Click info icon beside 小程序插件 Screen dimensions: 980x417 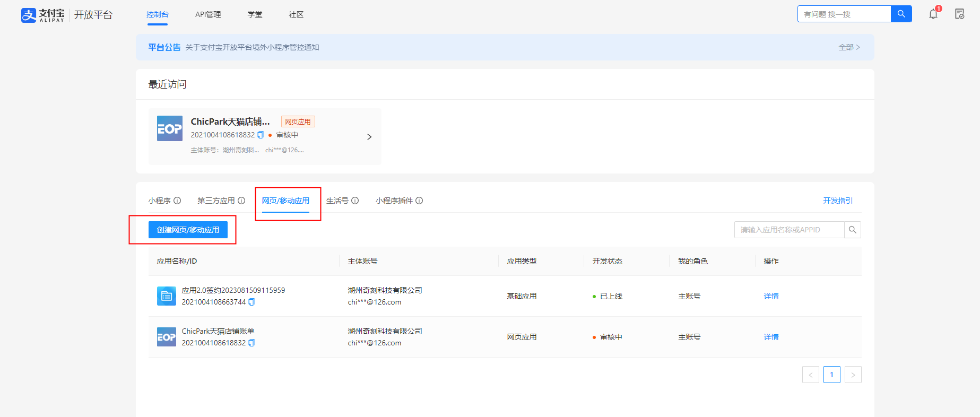pos(419,201)
